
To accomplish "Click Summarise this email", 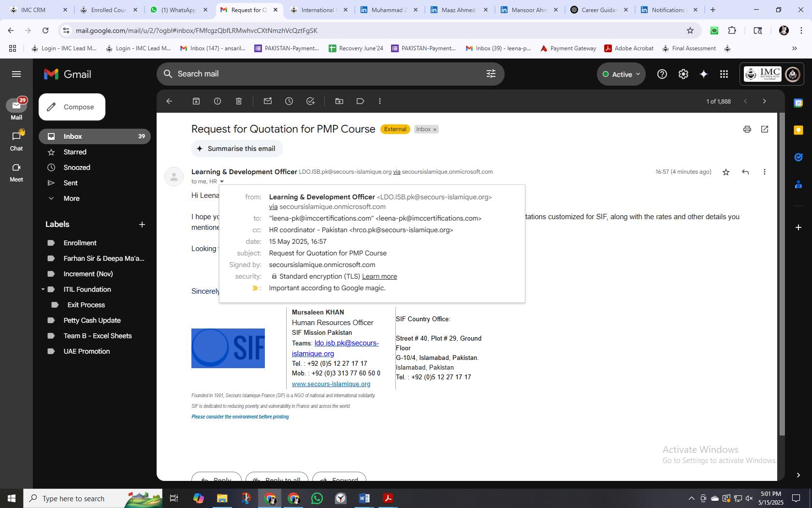I will pos(237,149).
